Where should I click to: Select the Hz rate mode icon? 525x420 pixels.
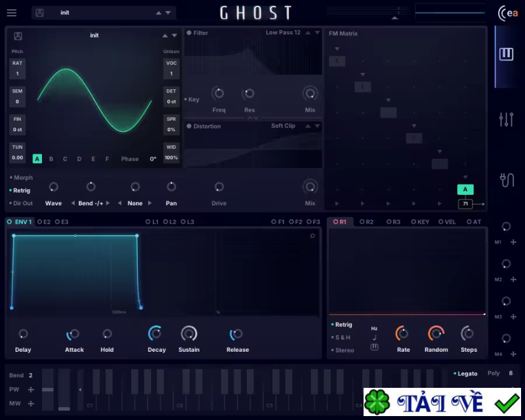click(374, 328)
